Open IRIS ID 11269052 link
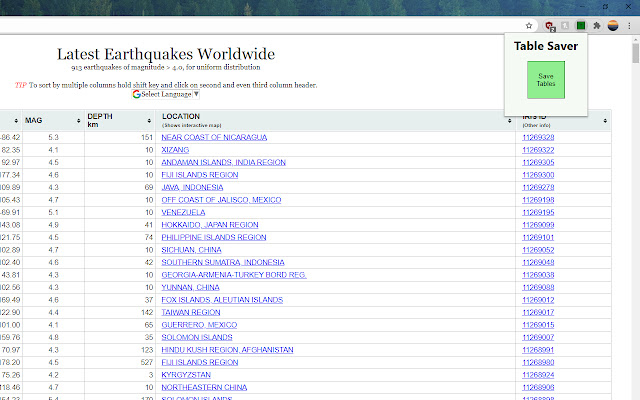 538,250
